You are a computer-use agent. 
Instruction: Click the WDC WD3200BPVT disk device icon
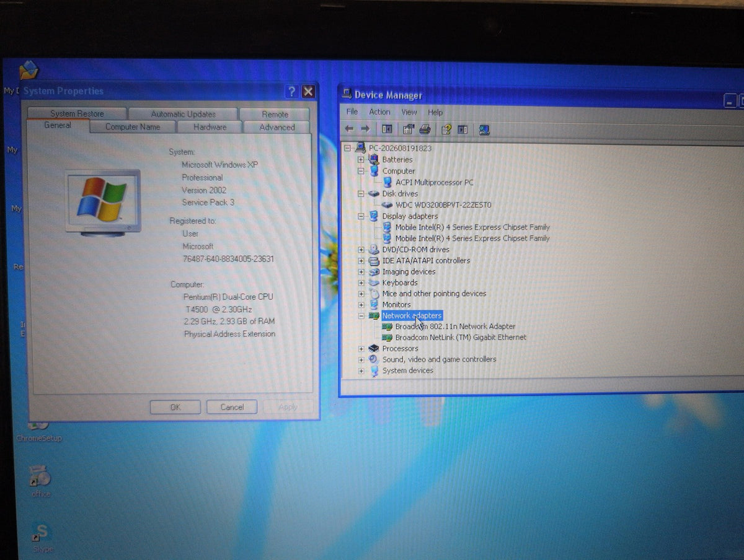click(387, 204)
